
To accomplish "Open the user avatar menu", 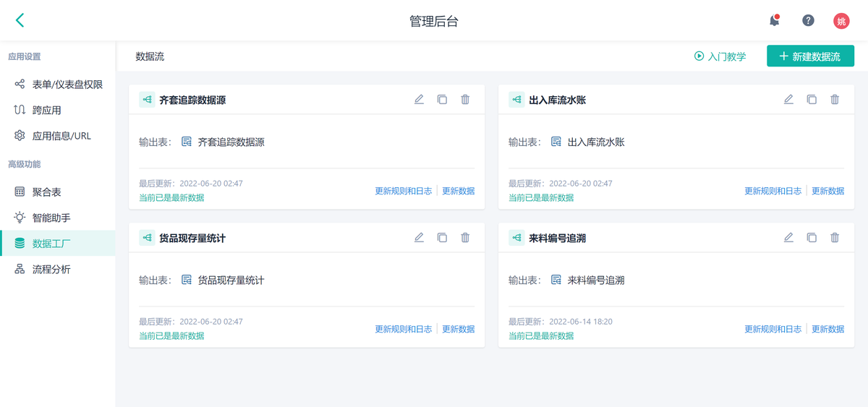I will coord(841,21).
